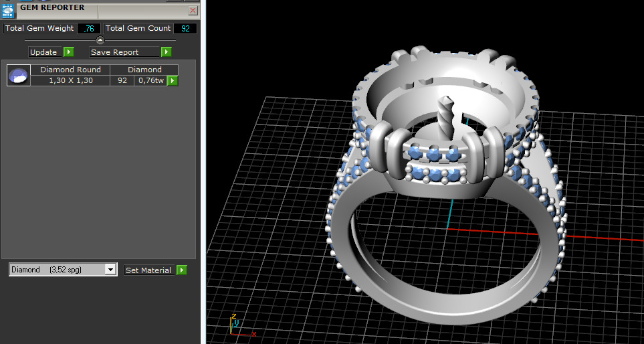Close the Gem Reporter panel
644x344 pixels.
coord(193,11)
